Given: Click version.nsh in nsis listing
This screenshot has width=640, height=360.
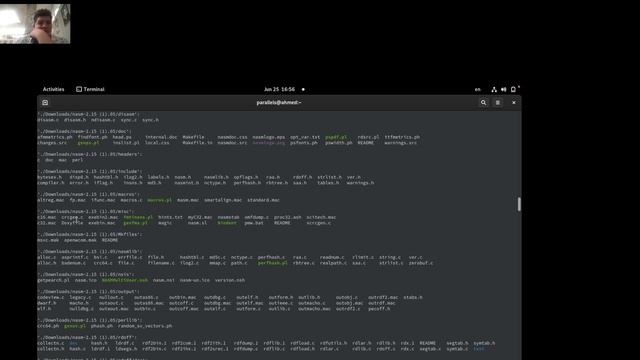Looking at the screenshot, I should (230, 280).
